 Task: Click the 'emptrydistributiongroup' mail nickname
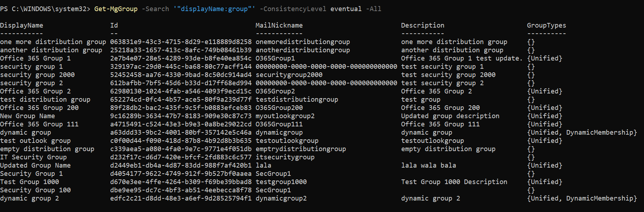click(301, 149)
